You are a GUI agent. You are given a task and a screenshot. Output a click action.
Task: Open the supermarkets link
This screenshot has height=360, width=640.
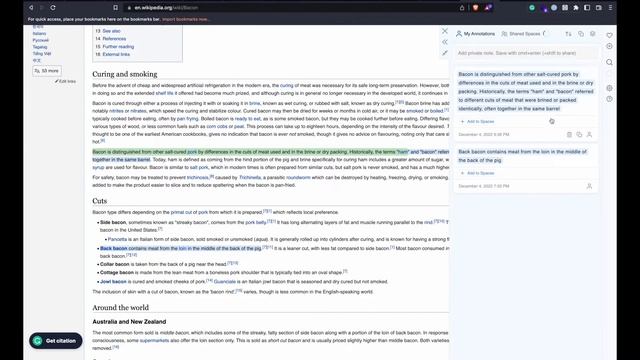pyautogui.click(x=154, y=340)
